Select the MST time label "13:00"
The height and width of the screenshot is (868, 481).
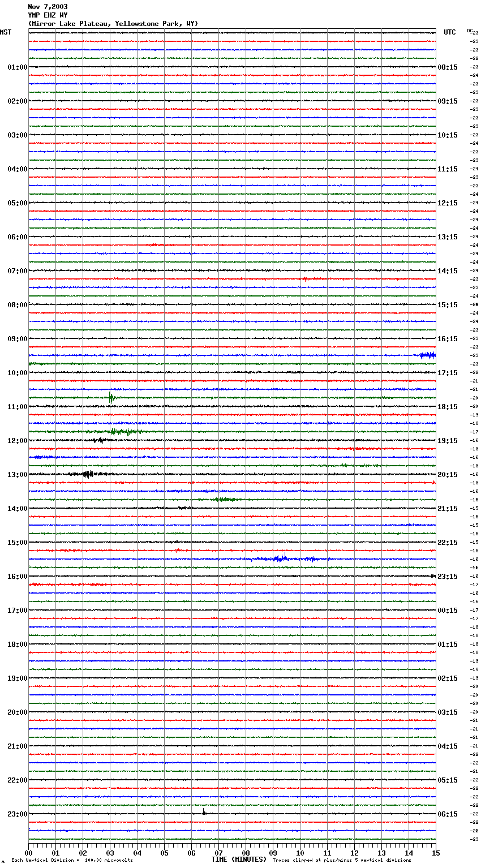click(x=18, y=475)
